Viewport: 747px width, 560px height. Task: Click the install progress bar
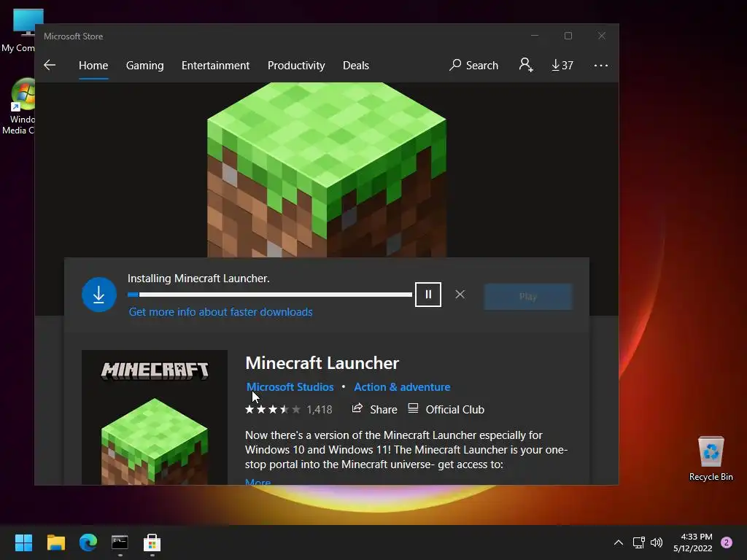pos(270,295)
